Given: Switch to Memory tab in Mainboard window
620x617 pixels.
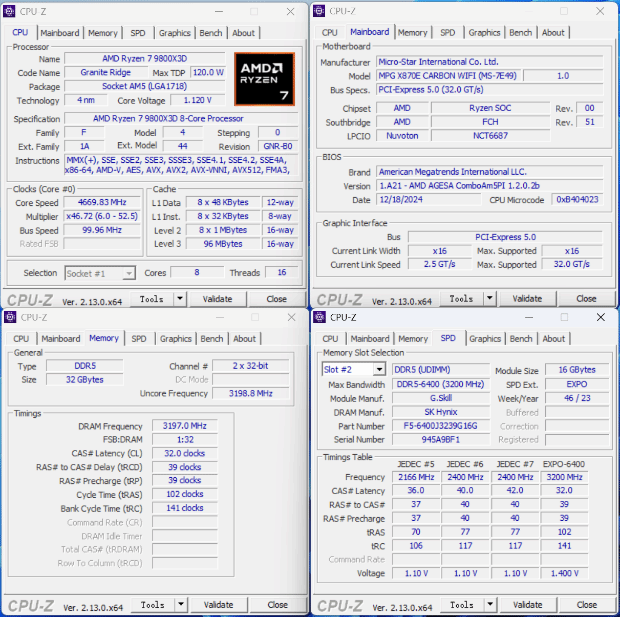Looking at the screenshot, I should tap(412, 32).
